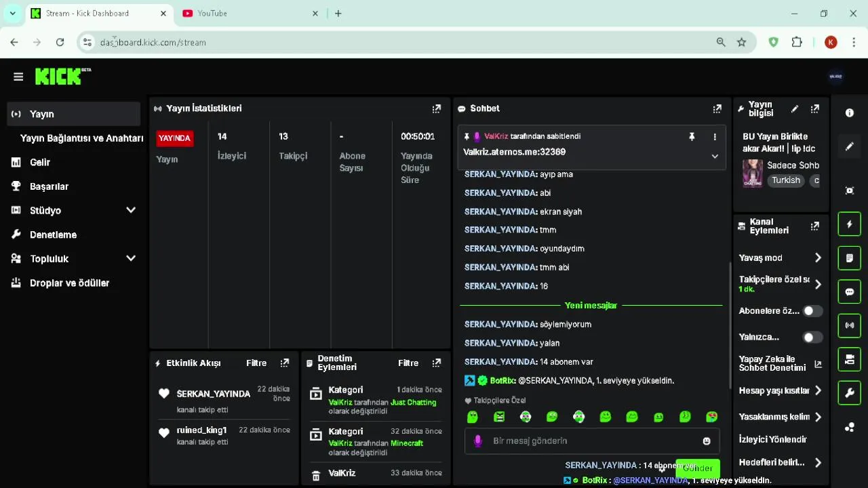Click into the Bir mesaj gönderin field
Image resolution: width=868 pixels, height=488 pixels.
click(x=592, y=441)
